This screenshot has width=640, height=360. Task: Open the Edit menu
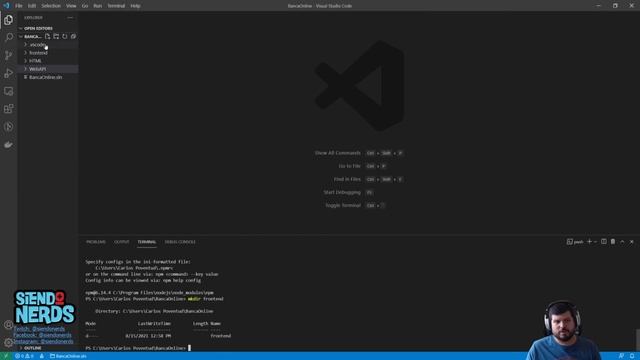[32, 6]
